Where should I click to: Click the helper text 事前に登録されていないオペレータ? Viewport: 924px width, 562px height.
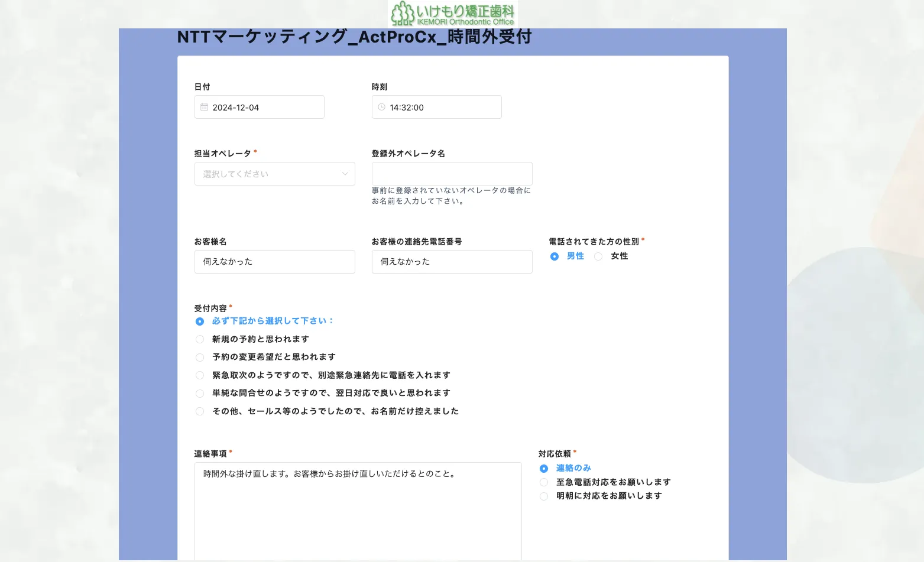click(451, 196)
